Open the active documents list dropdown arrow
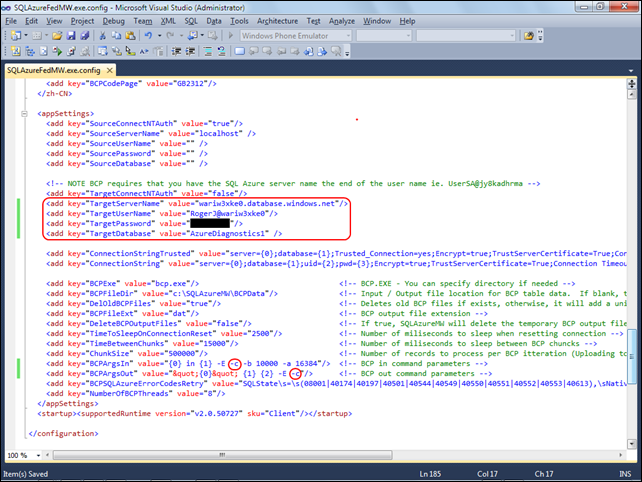 coord(631,71)
